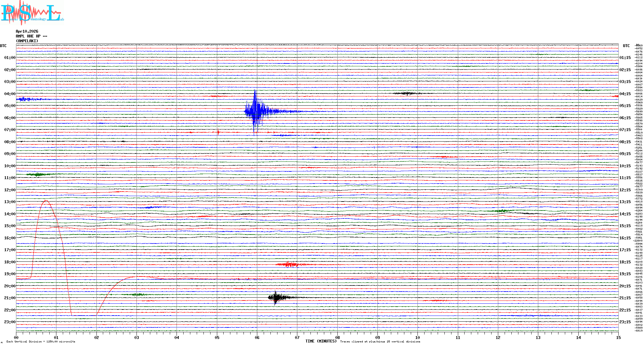Select the 23:00 hour label on left
644x346 pixels.
(x=10, y=322)
